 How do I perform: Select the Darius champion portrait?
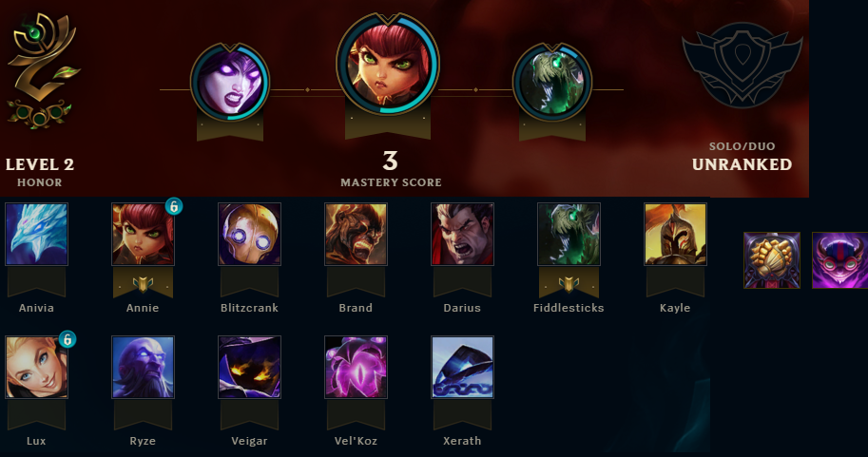point(462,234)
